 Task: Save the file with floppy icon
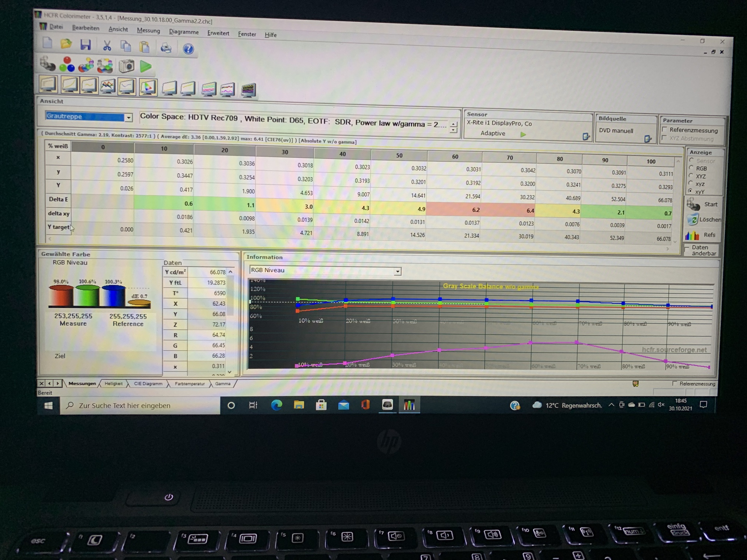click(86, 45)
